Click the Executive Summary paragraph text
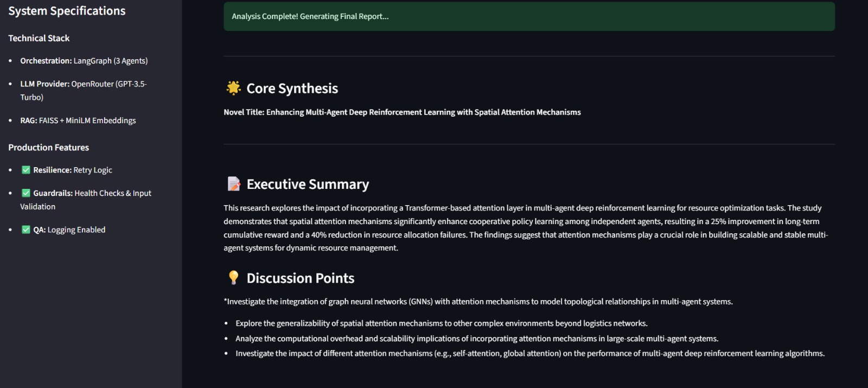The width and height of the screenshot is (868, 388). point(525,228)
